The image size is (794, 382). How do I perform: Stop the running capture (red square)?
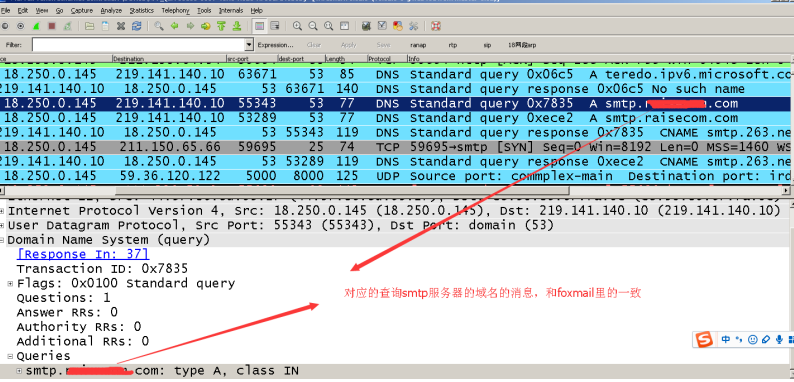pos(52,26)
